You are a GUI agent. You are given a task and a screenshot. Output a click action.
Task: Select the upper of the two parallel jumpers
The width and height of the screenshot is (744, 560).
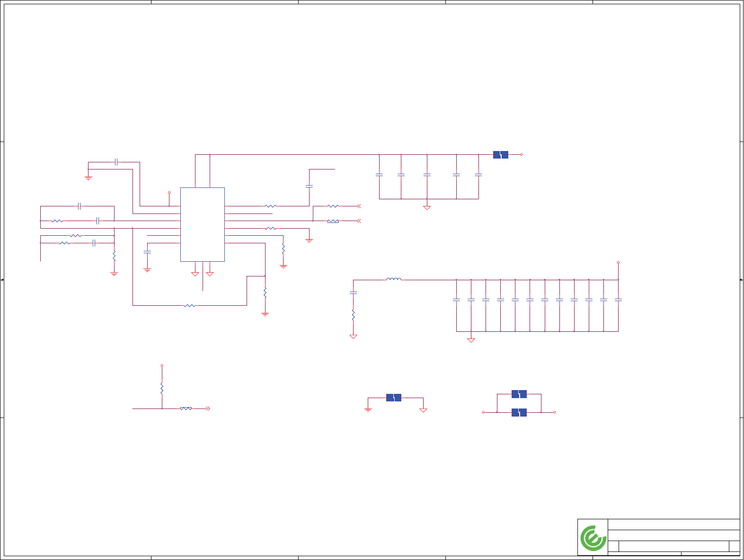(519, 394)
